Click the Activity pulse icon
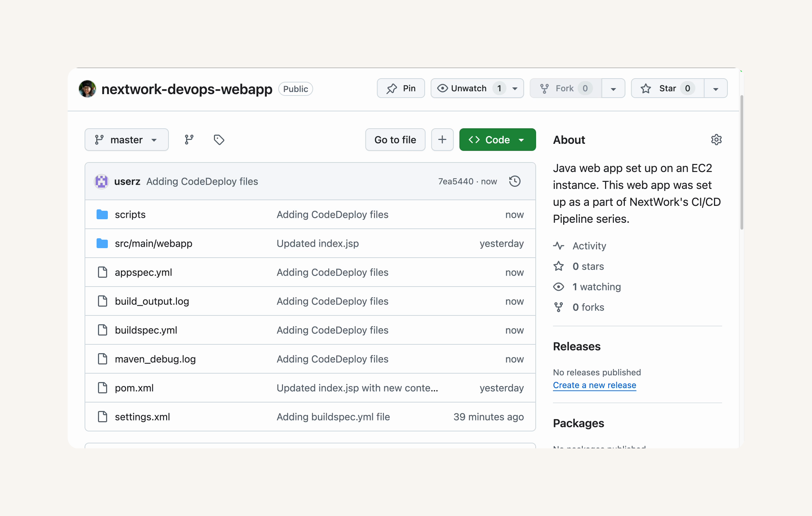 pyautogui.click(x=559, y=246)
